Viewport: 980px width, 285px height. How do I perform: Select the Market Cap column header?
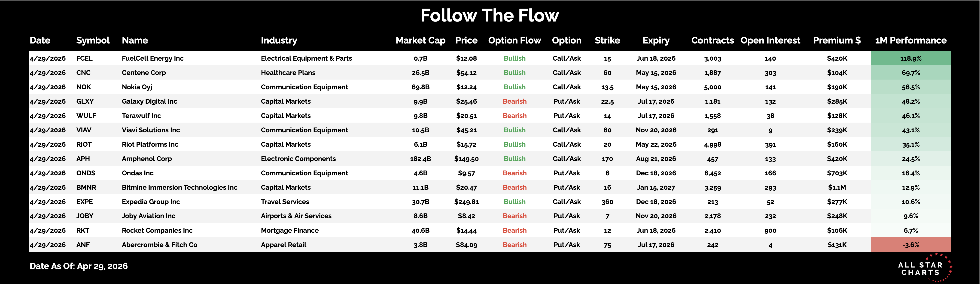click(x=420, y=40)
